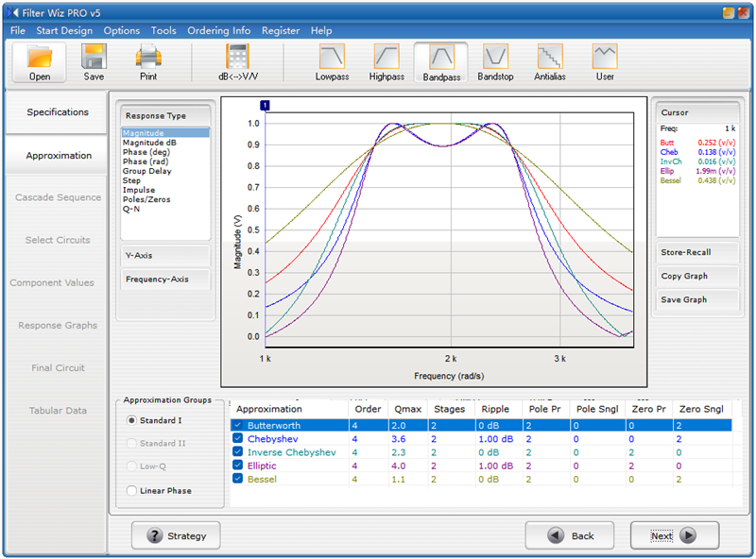Click the Butt cursor value 0.252 (v/v)
Screen dimensions: 756x559
click(716, 143)
